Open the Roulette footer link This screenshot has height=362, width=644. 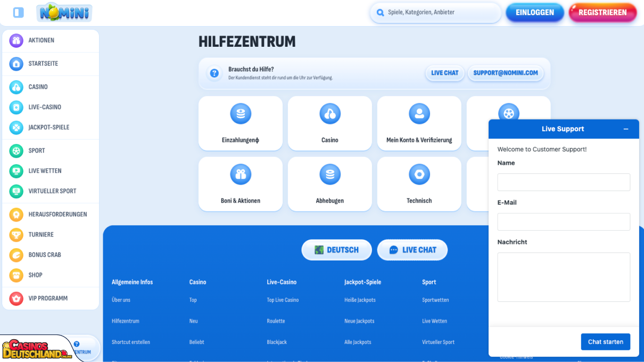[276, 322]
